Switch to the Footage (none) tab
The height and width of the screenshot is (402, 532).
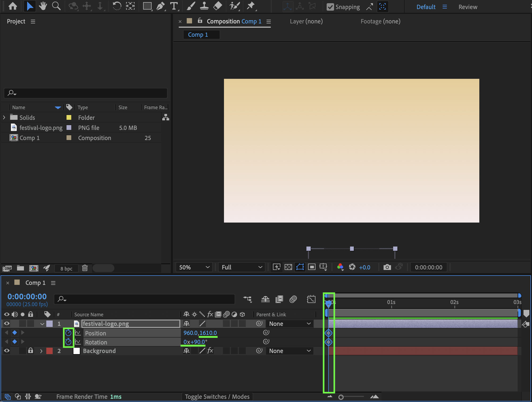pyautogui.click(x=380, y=21)
